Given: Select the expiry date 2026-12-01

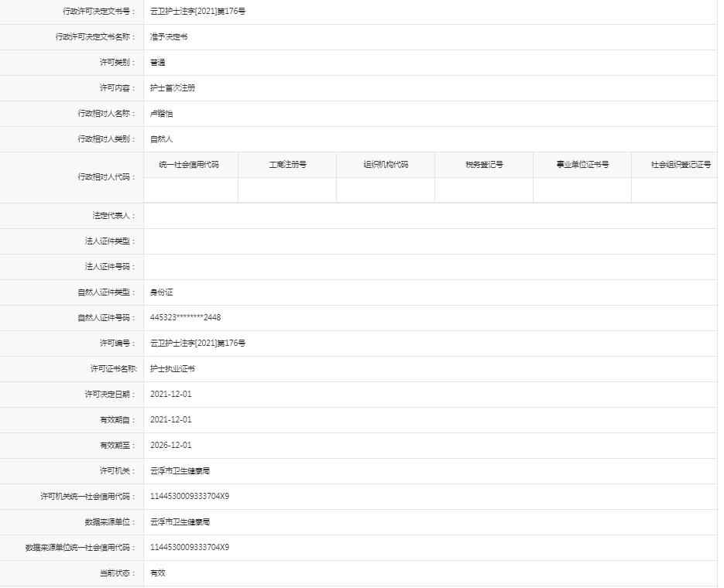Looking at the screenshot, I should pyautogui.click(x=167, y=445).
